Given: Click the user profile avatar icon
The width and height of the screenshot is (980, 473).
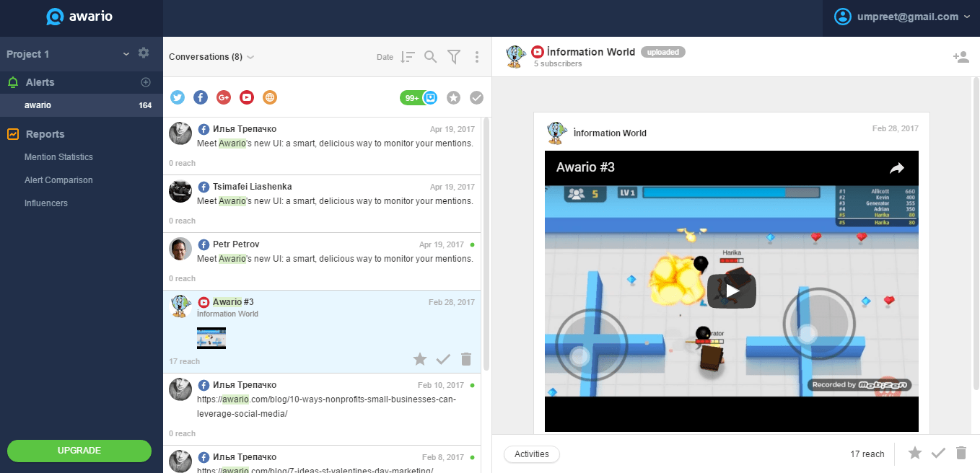Looking at the screenshot, I should tap(842, 17).
